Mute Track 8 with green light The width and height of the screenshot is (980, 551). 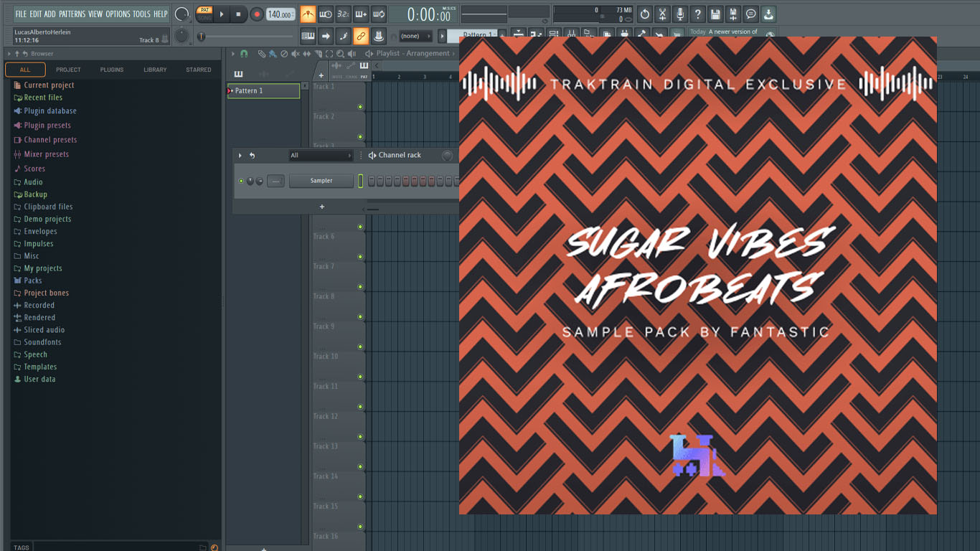pyautogui.click(x=360, y=316)
